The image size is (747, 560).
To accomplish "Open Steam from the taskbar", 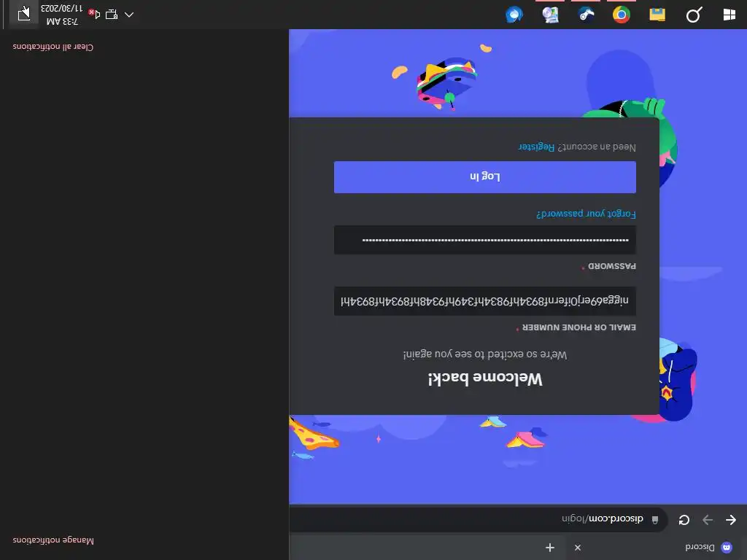I will 586,15.
